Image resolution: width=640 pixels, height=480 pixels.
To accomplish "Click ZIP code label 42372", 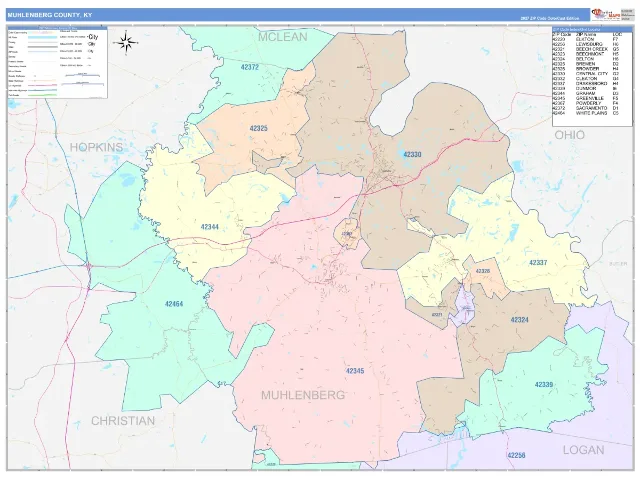I will pos(249,67).
